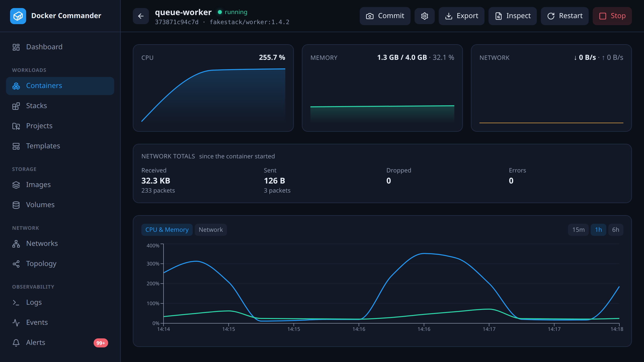
Task: Set chart range to 1h
Action: coord(598,230)
